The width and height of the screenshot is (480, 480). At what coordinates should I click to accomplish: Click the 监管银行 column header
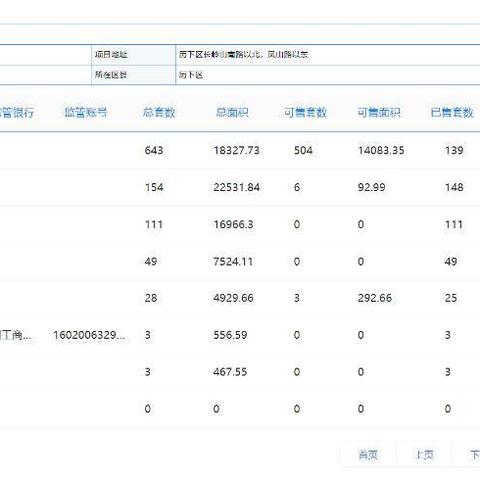17,112
